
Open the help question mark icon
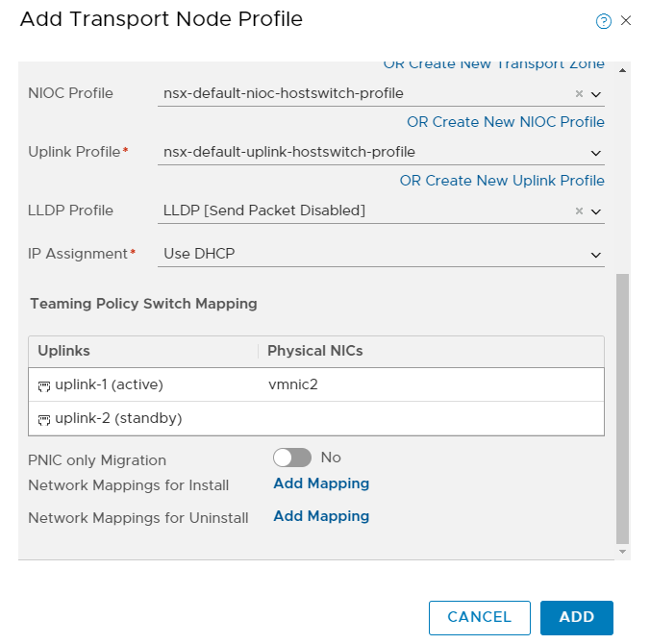604,21
